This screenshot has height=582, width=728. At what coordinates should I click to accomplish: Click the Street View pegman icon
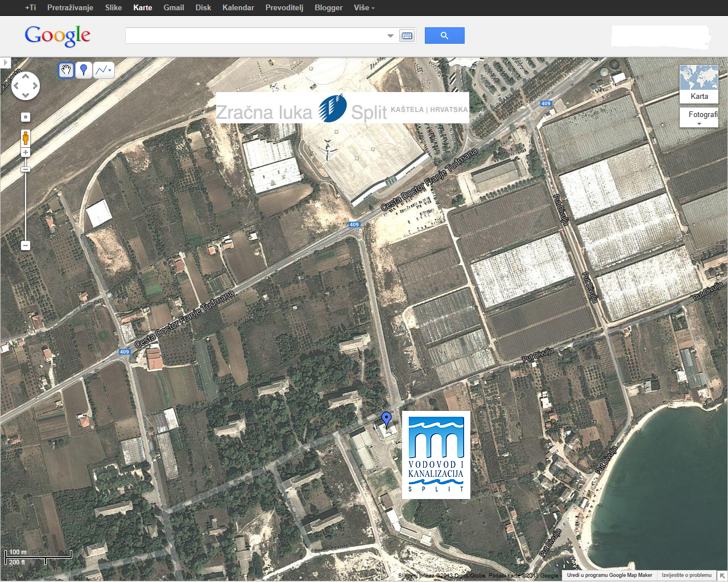point(26,138)
